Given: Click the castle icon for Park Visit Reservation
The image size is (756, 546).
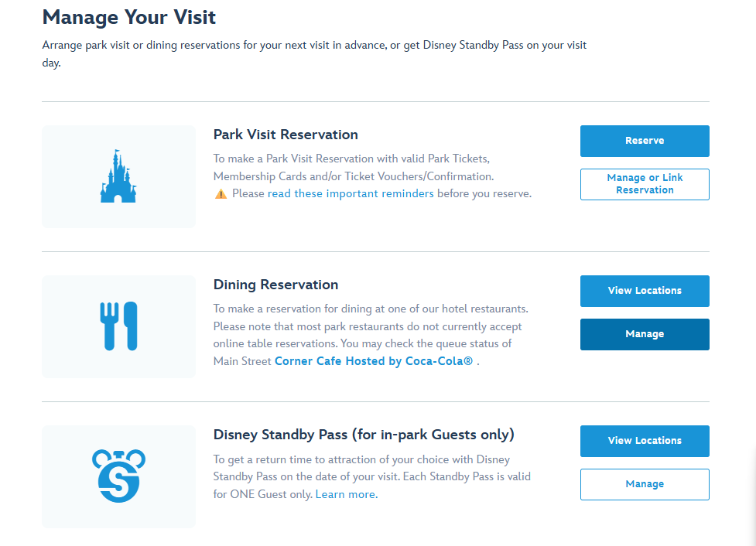Looking at the screenshot, I should 118,176.
